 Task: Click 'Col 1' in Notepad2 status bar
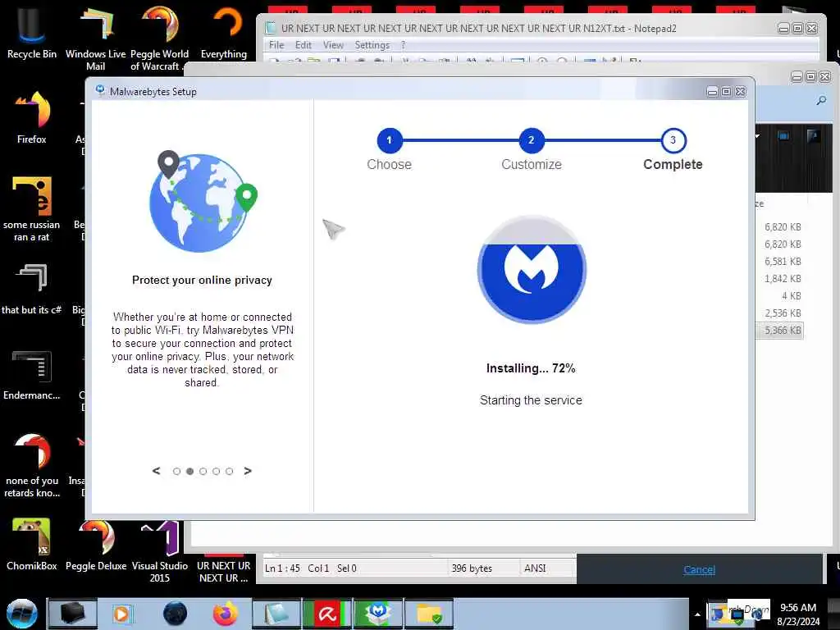pos(318,568)
